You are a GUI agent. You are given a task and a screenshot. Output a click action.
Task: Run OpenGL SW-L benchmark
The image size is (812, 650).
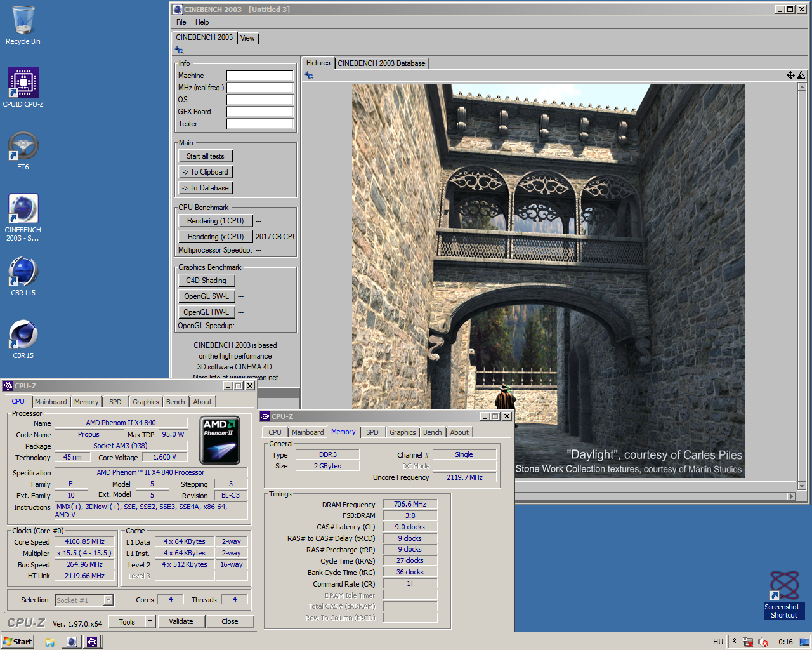tap(206, 296)
